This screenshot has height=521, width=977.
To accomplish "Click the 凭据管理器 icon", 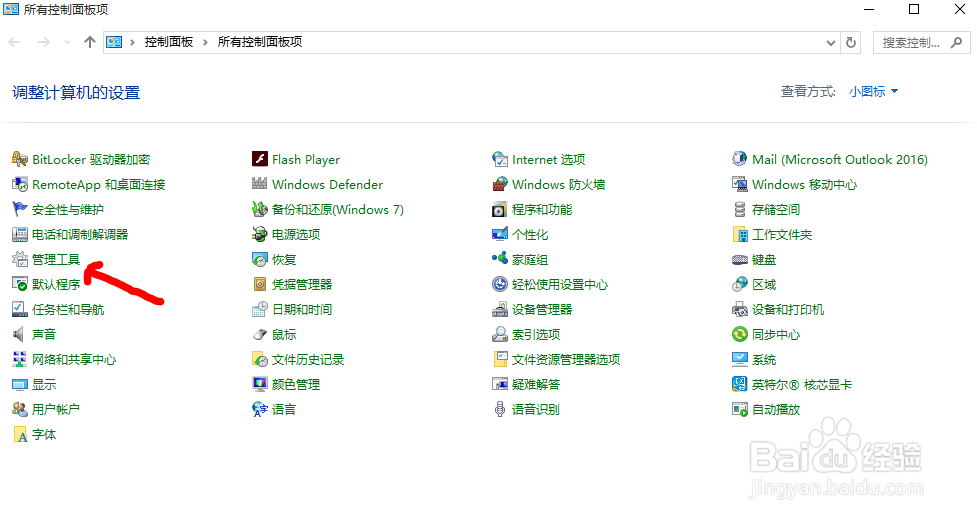I will tap(260, 284).
